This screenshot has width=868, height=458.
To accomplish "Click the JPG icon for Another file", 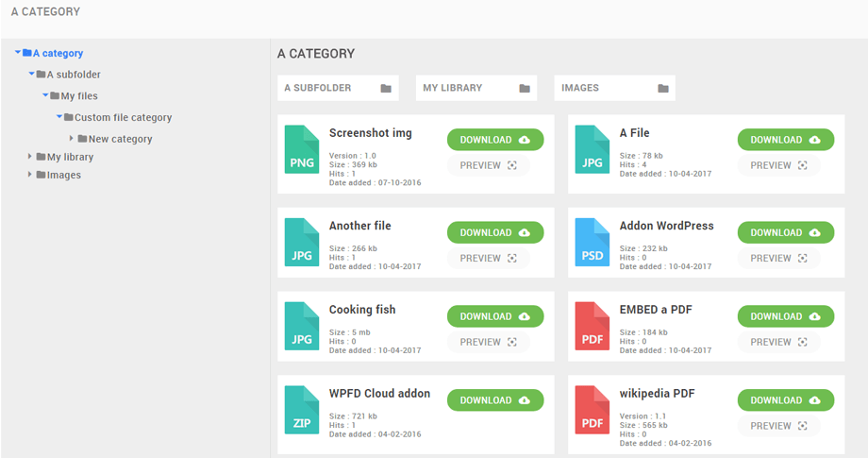I will pyautogui.click(x=302, y=243).
